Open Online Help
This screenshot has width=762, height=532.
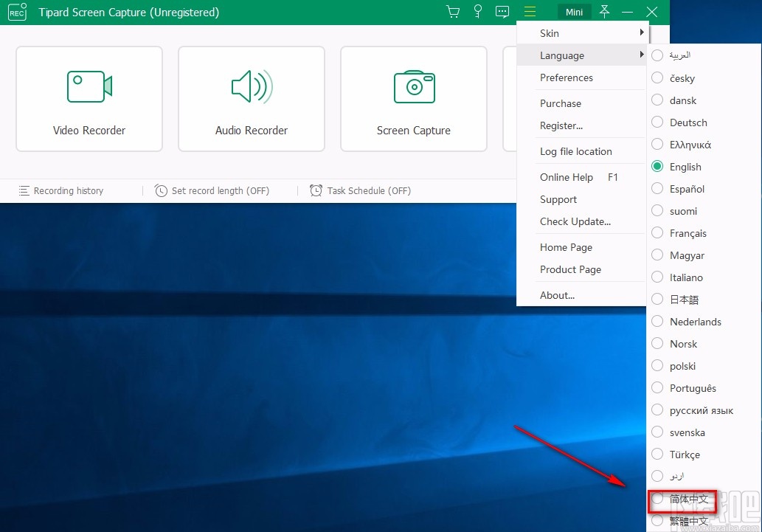click(x=581, y=177)
